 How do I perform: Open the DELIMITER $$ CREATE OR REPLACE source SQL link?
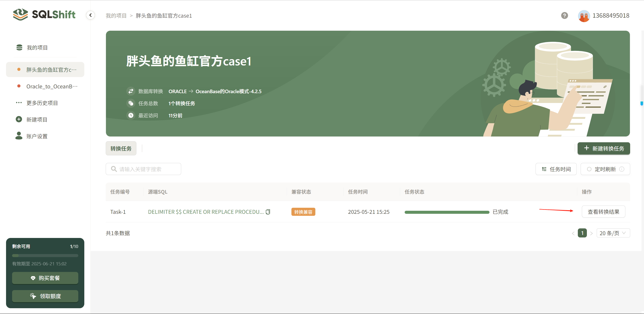(206, 212)
